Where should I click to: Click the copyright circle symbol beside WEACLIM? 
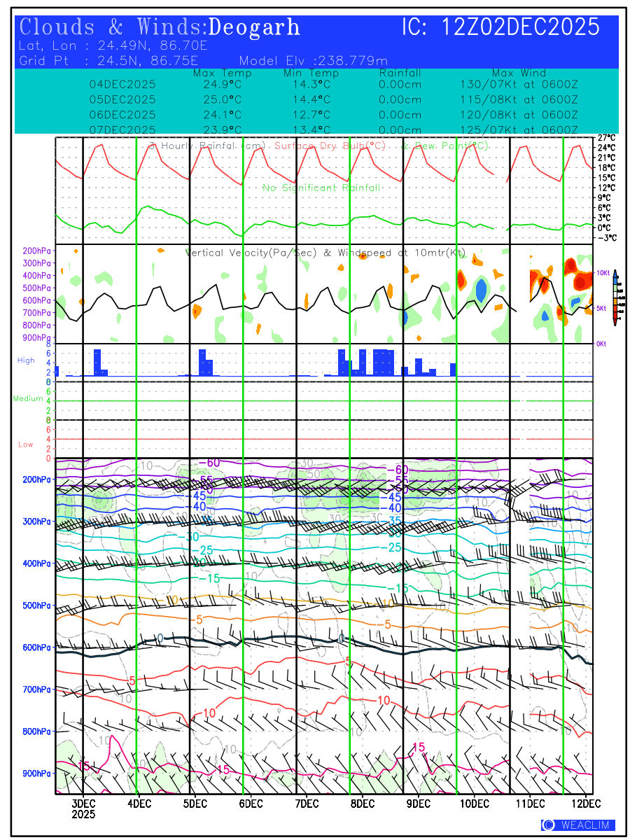point(548,825)
